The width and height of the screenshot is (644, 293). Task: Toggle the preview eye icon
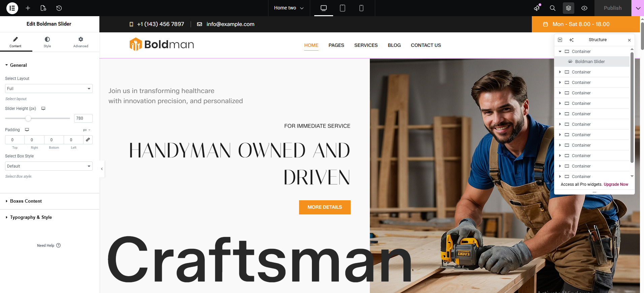584,8
